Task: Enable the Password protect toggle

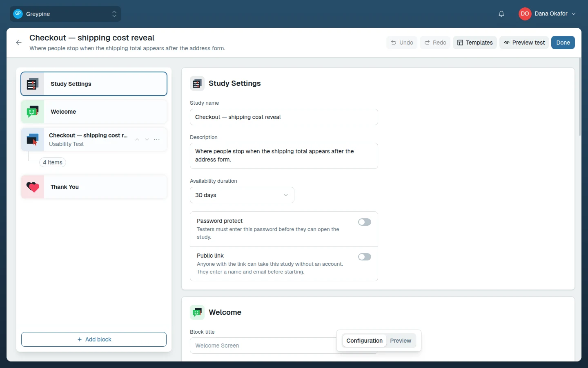Action: tap(365, 222)
